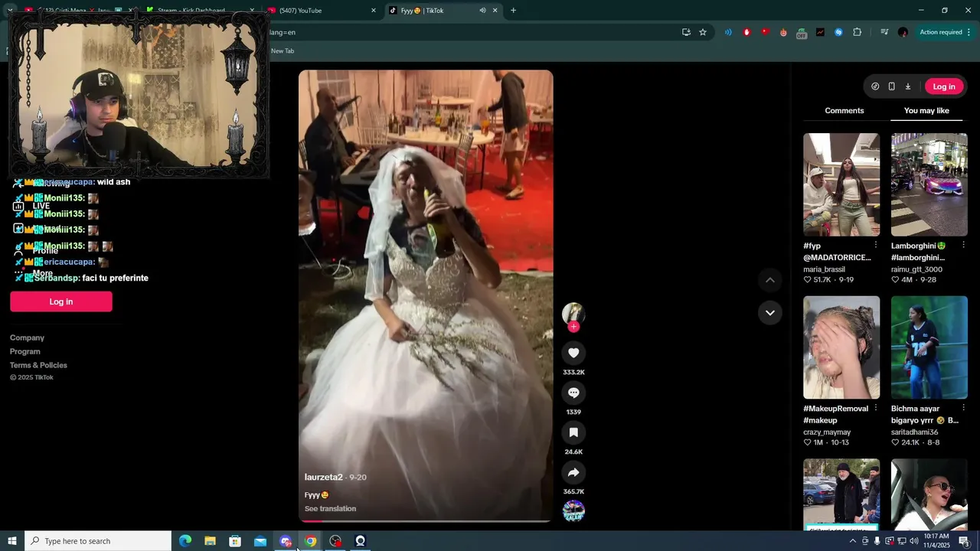
Task: Click the install app icon in address bar
Action: 686,32
